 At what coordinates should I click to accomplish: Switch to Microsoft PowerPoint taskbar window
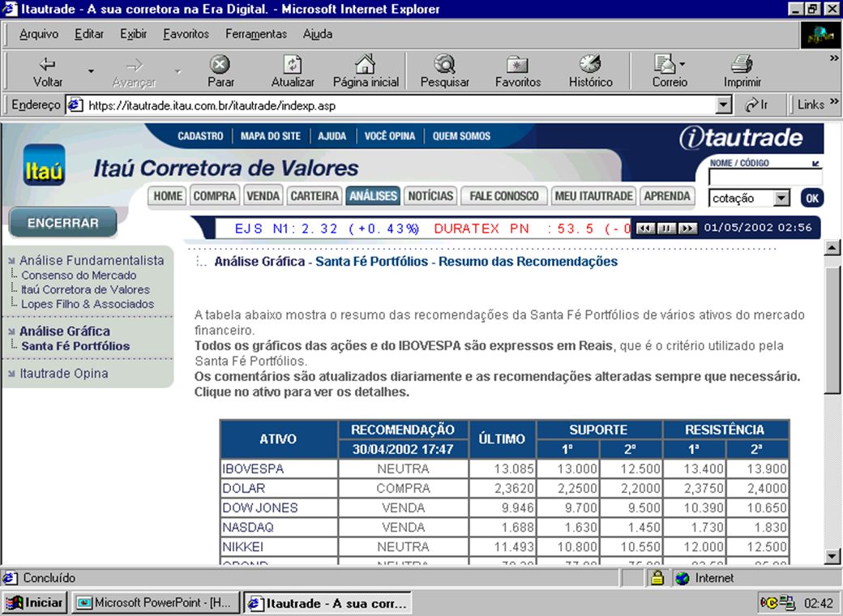156,603
